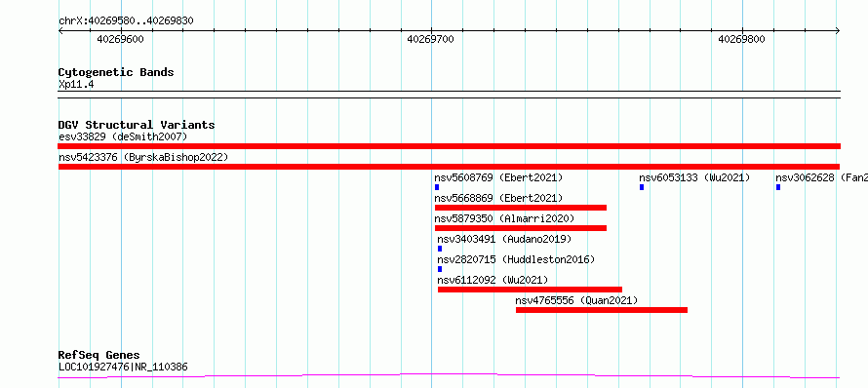Click the 40269700 ruler coordinate

pyautogui.click(x=431, y=39)
